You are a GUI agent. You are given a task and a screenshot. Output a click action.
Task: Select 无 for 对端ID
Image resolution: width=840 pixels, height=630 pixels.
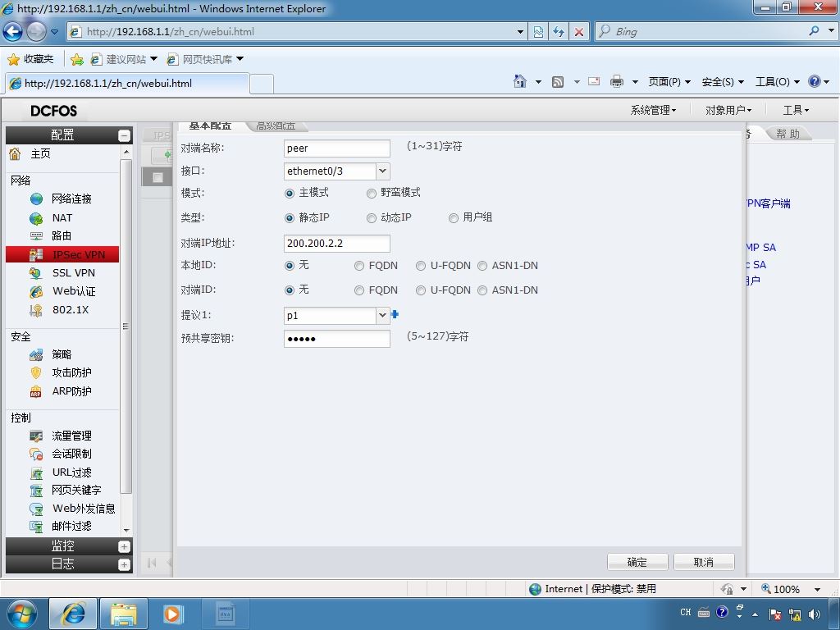pyautogui.click(x=290, y=290)
